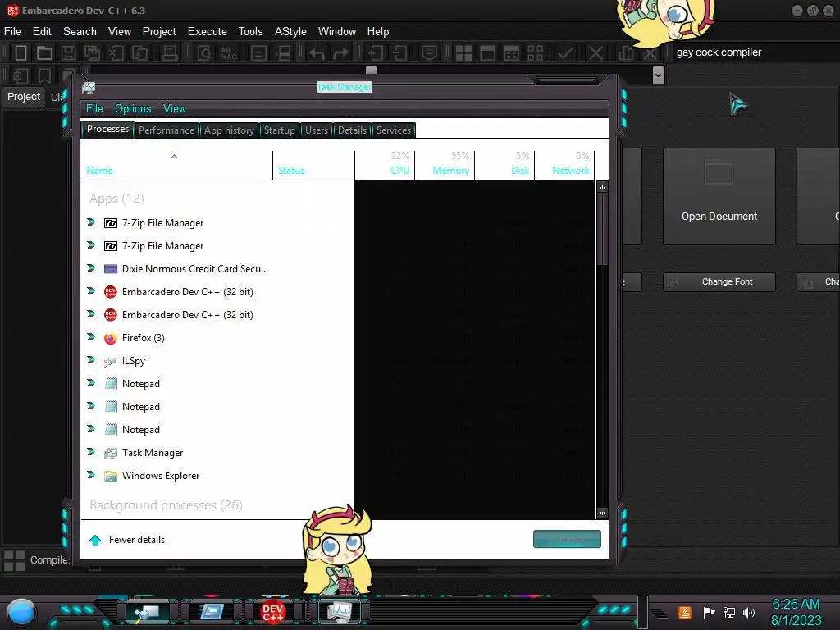Click the volume speaker icon in system tray
The height and width of the screenshot is (630, 840).
pyautogui.click(x=749, y=612)
